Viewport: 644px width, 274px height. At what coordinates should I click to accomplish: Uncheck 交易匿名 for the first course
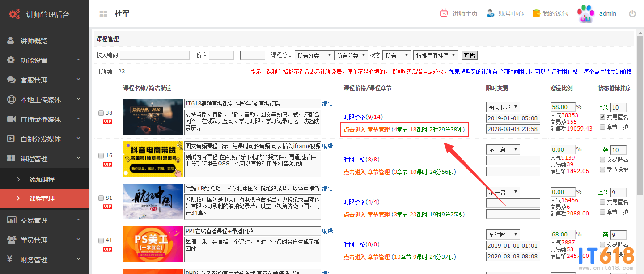pyautogui.click(x=602, y=117)
